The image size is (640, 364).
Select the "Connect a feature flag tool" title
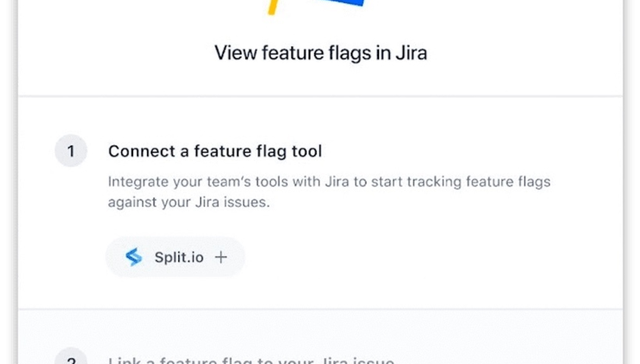215,151
